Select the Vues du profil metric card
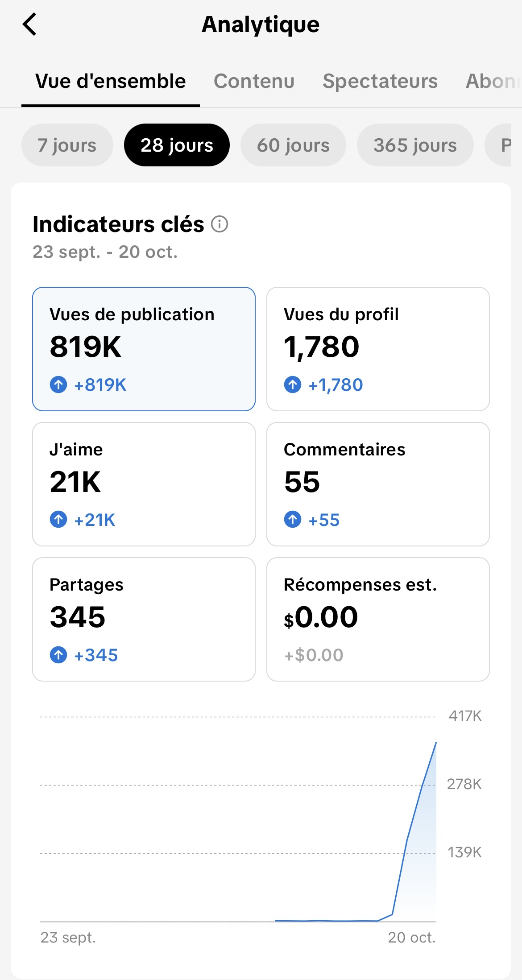522x980 pixels. [378, 349]
